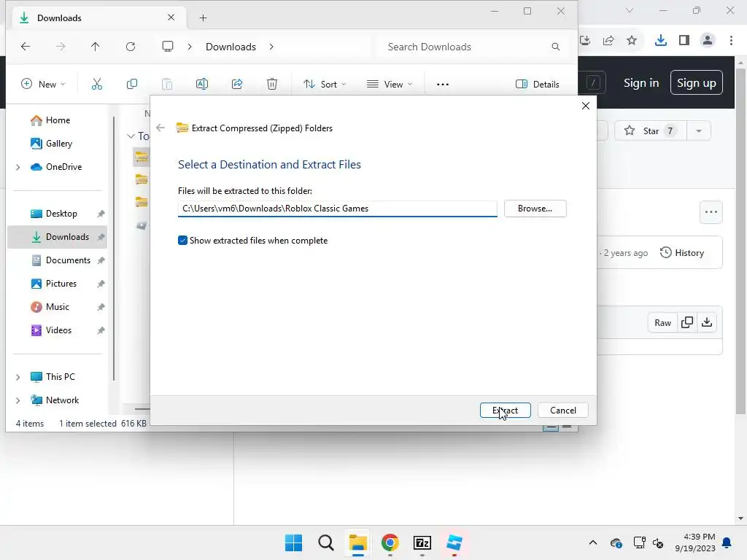747x560 pixels.
Task: Refresh the Downloads folder view
Action: tap(131, 47)
